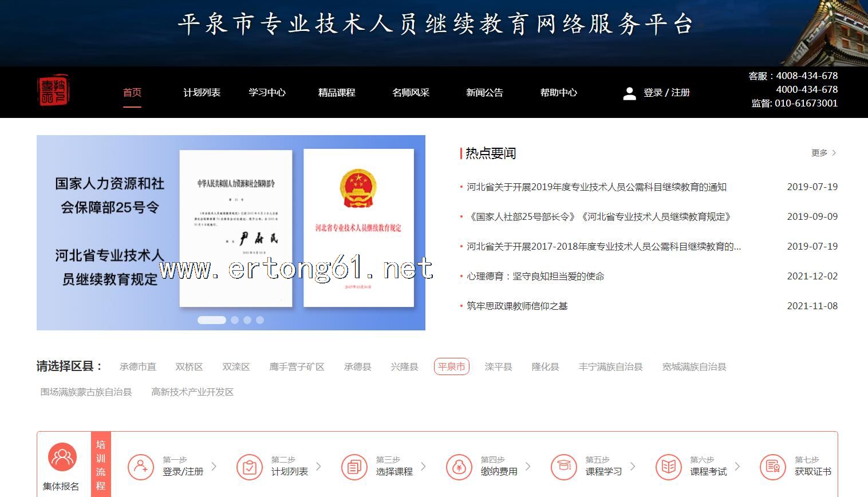Jump to the second carousel slide dot
The width and height of the screenshot is (868, 497).
(x=235, y=320)
